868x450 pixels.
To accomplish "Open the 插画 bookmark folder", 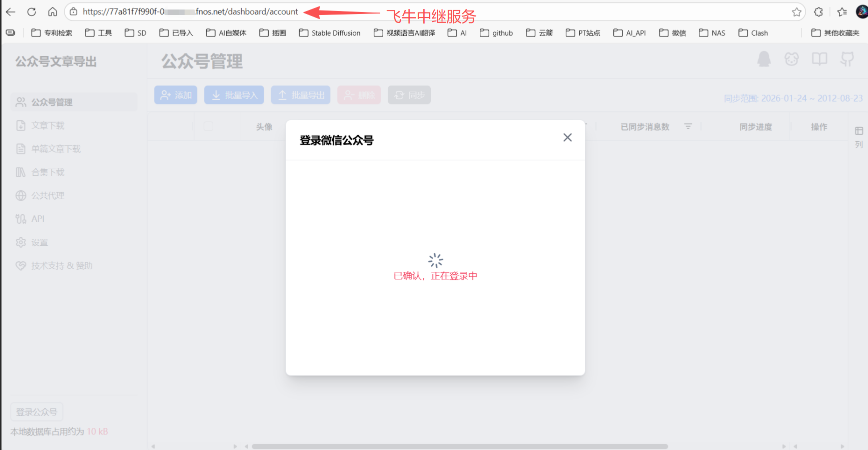I will click(273, 33).
